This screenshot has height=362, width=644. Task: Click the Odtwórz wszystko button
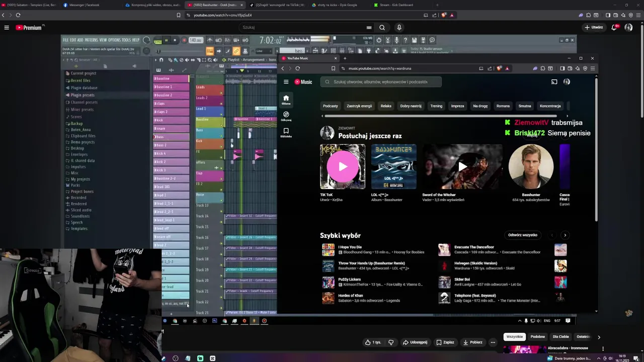[523, 235]
